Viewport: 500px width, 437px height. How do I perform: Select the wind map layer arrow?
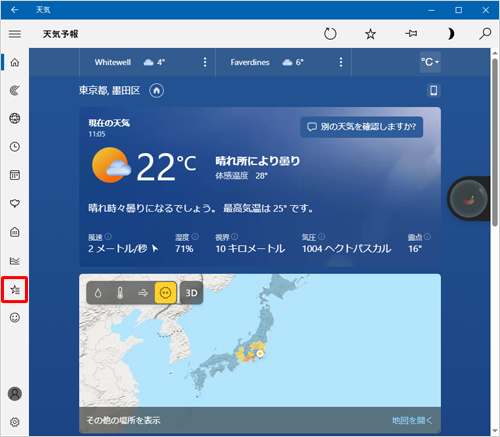pos(143,293)
